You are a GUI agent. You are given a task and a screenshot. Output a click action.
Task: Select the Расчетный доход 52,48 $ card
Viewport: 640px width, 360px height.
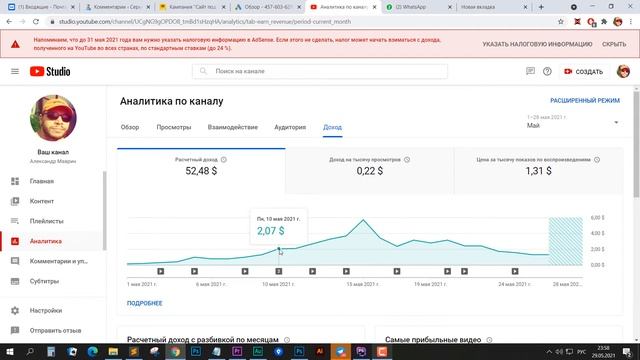tap(201, 171)
